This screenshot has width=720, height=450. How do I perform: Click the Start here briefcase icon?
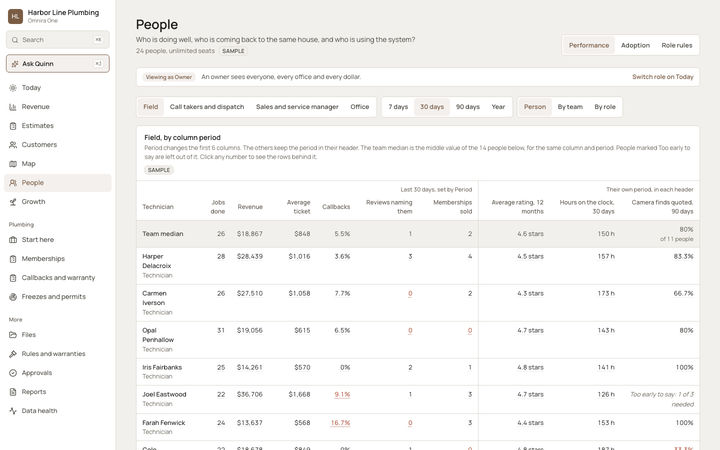coord(13,240)
